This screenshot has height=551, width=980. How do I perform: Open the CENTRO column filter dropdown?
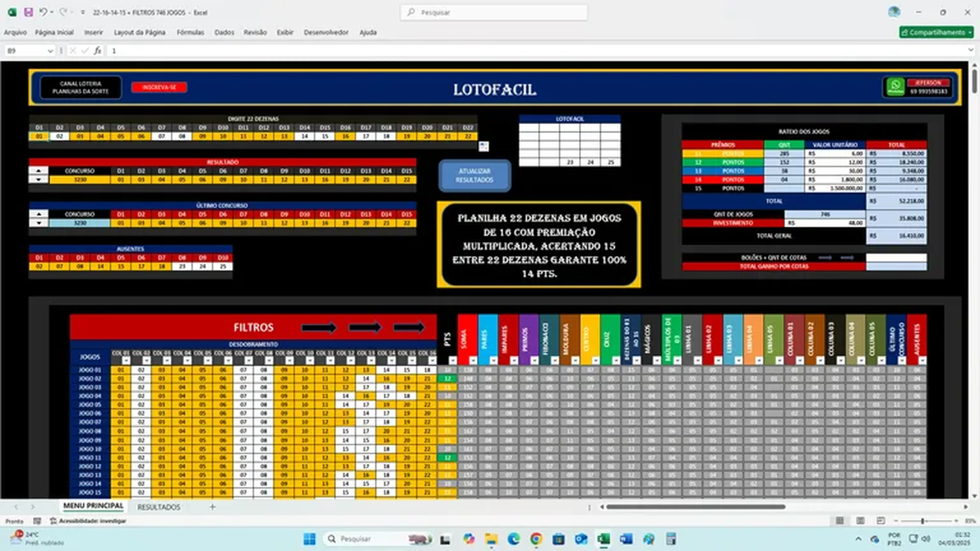coord(596,360)
